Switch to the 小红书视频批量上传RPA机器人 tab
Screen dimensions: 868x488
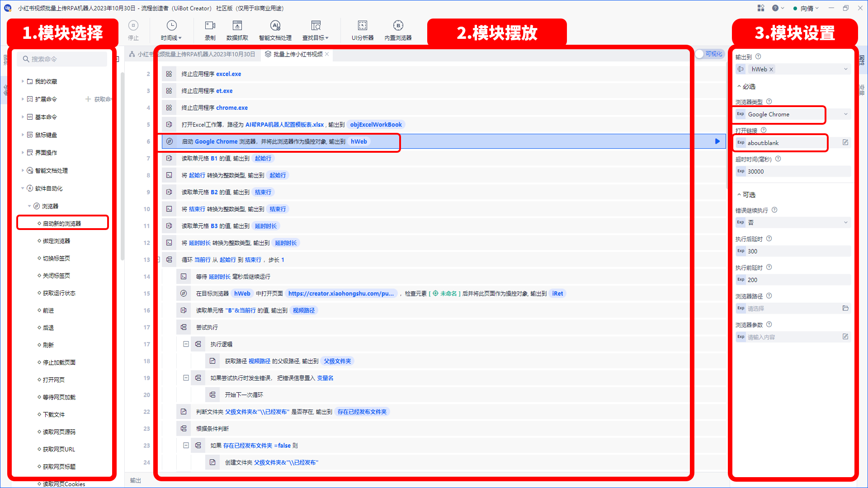coord(192,54)
